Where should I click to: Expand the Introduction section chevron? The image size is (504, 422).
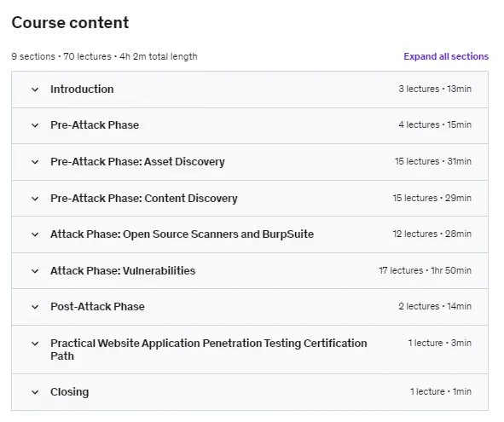[x=35, y=90]
